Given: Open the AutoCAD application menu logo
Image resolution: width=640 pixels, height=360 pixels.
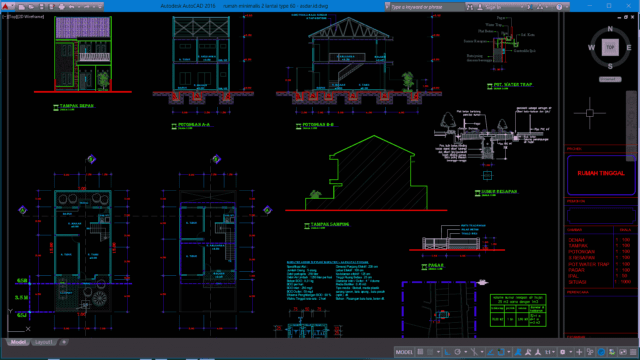Looking at the screenshot, I should tap(6, 6).
